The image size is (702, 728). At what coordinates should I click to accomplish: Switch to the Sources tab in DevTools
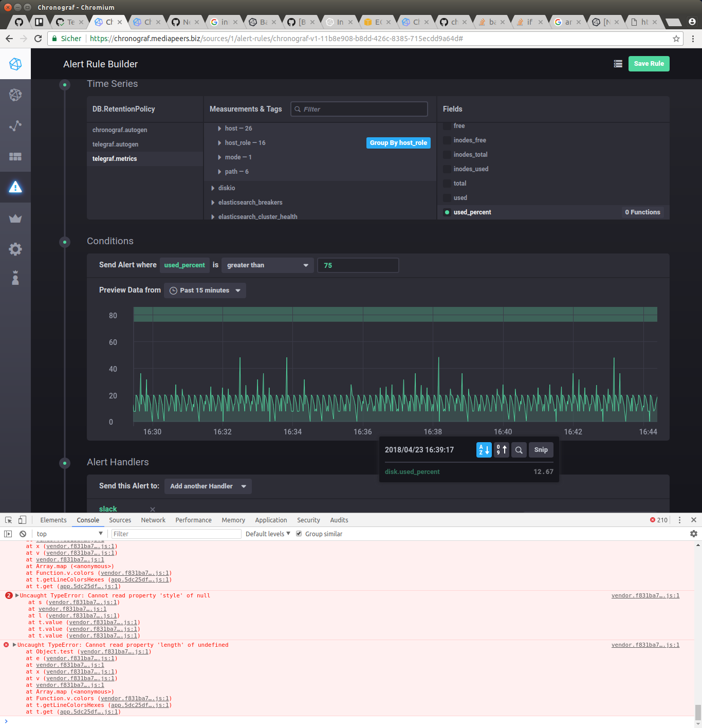(x=120, y=520)
